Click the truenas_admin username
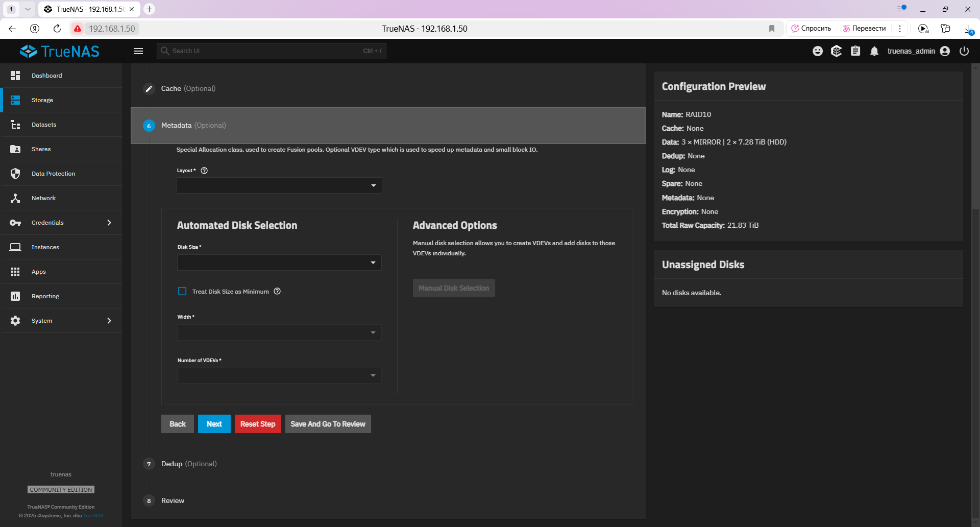 [911, 51]
